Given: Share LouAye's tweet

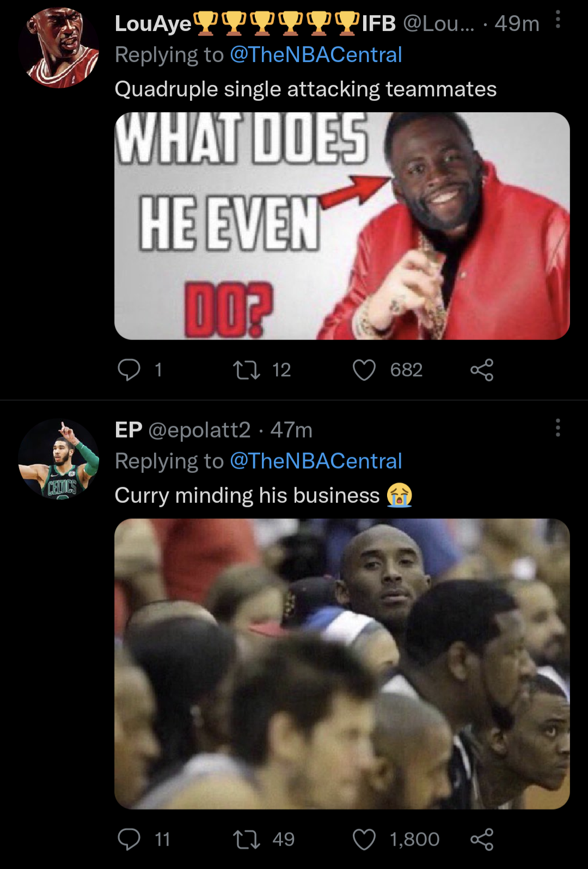Looking at the screenshot, I should coord(482,370).
